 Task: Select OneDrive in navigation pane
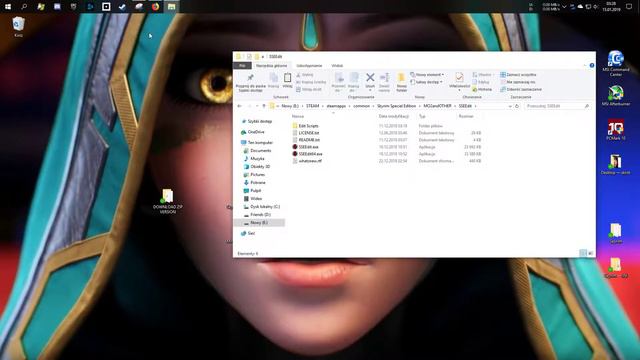pyautogui.click(x=253, y=132)
